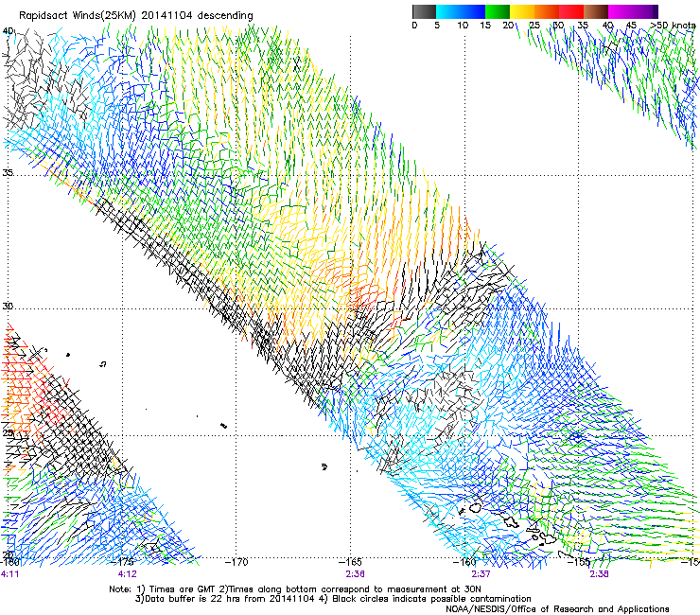
Task: Click the 2:36 pass time label
Action: click(355, 574)
